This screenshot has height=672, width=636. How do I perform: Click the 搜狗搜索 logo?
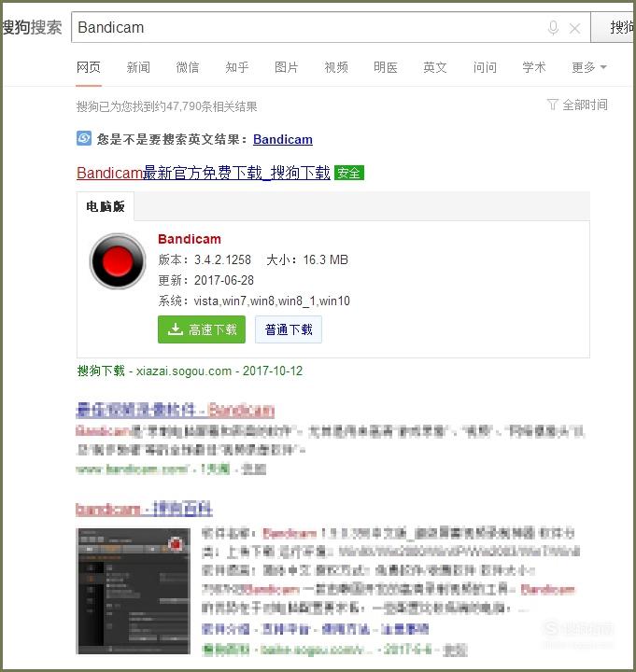point(32,27)
